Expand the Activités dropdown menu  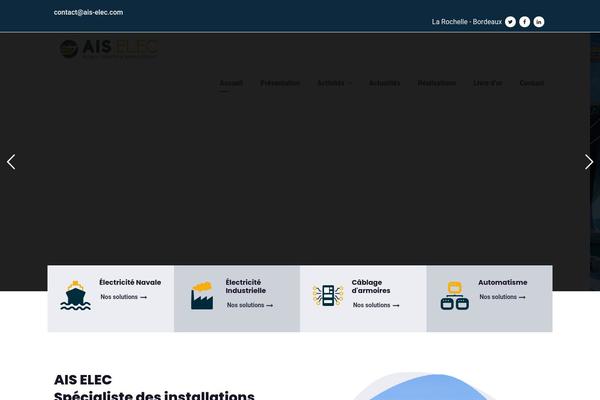(334, 83)
